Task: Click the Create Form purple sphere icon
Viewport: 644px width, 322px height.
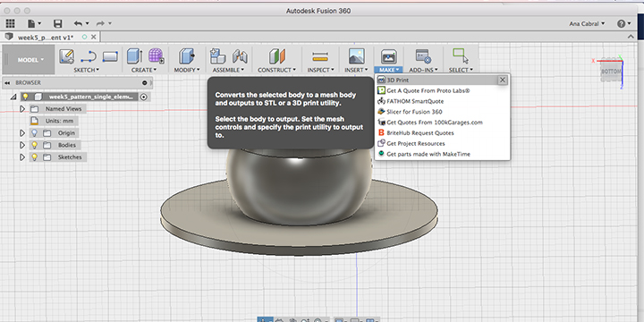Action: 156,56
